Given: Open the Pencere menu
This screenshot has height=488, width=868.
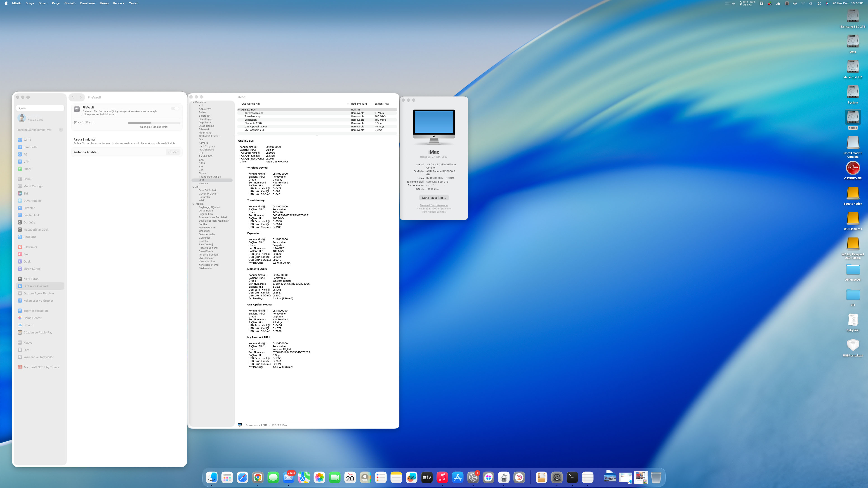Looking at the screenshot, I should click(119, 3).
